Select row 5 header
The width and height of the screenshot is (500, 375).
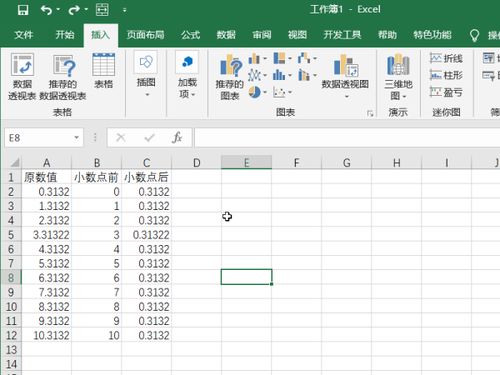11,235
